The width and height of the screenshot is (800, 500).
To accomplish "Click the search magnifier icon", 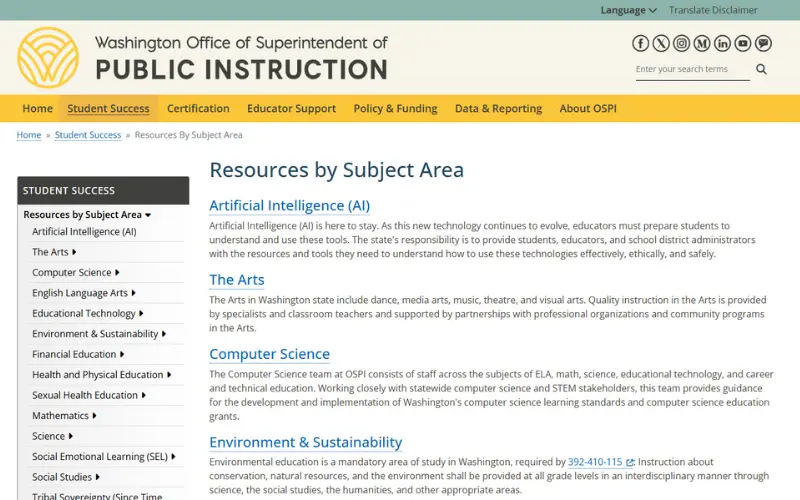I will [x=761, y=69].
